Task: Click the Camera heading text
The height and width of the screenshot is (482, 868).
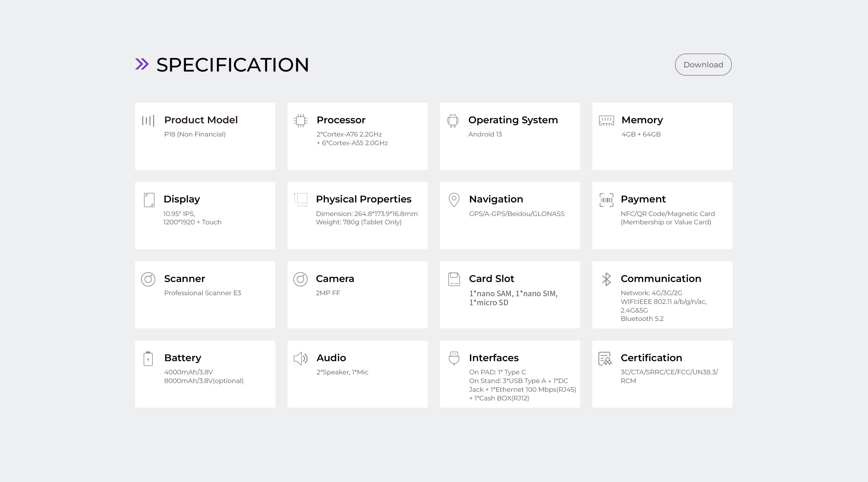Action: pyautogui.click(x=335, y=279)
